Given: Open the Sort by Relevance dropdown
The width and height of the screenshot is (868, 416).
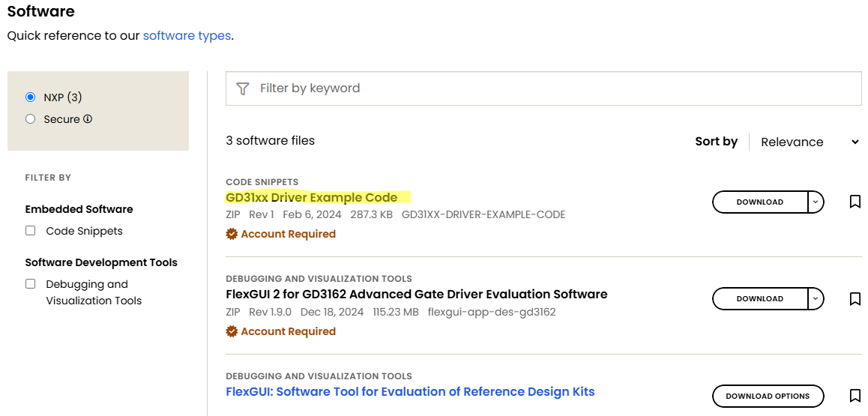Looking at the screenshot, I should click(808, 142).
